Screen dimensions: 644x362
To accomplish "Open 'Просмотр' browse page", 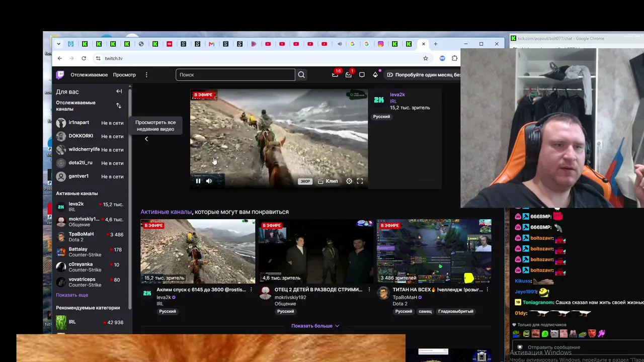I will [x=124, y=75].
